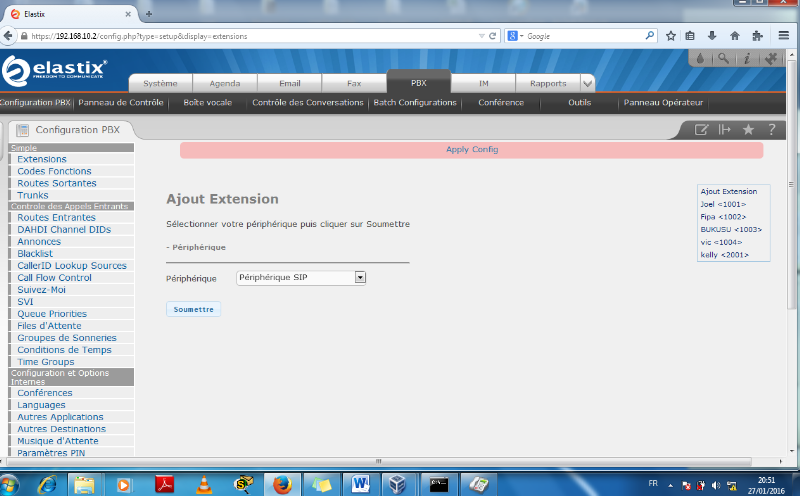The width and height of the screenshot is (800, 496).
Task: Bookmark module with the star icon
Action: [x=748, y=130]
